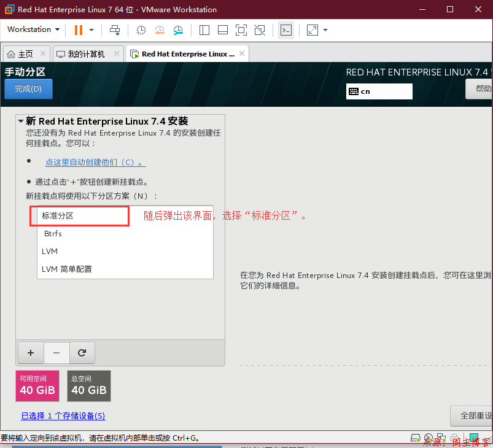Click the 可用空间 40 GiB box
Viewport: 493px width, 448px height.
tap(37, 386)
